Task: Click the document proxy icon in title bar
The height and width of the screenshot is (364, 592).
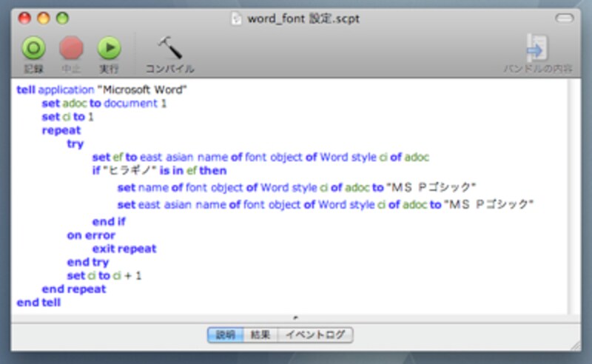Action: pyautogui.click(x=236, y=18)
